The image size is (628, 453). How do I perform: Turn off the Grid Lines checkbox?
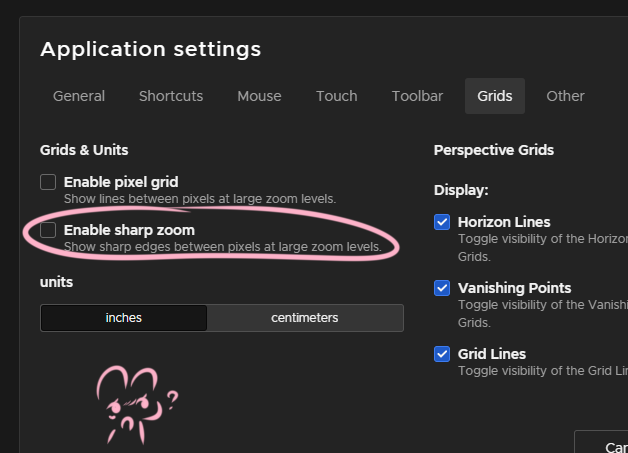pos(442,354)
